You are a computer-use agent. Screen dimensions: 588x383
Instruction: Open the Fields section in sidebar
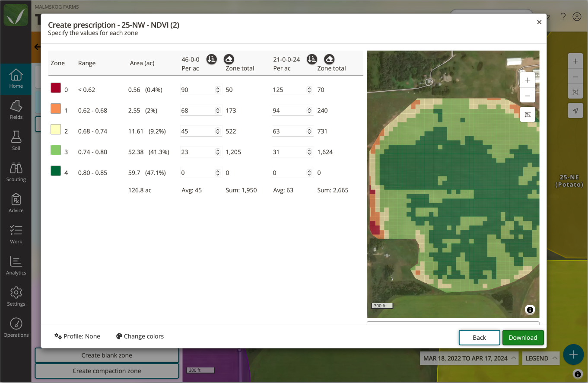click(x=16, y=110)
